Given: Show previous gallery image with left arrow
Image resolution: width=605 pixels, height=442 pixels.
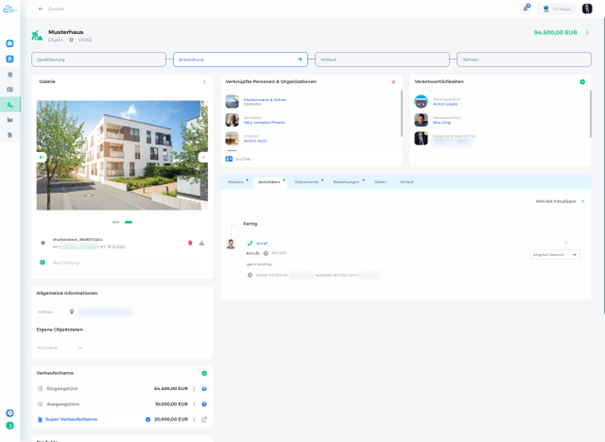Looking at the screenshot, I should [x=41, y=157].
